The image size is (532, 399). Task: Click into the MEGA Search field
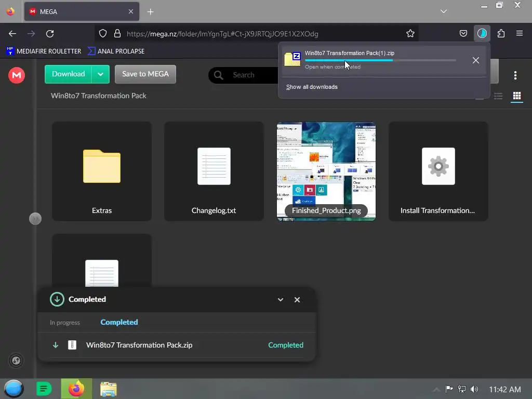[244, 75]
